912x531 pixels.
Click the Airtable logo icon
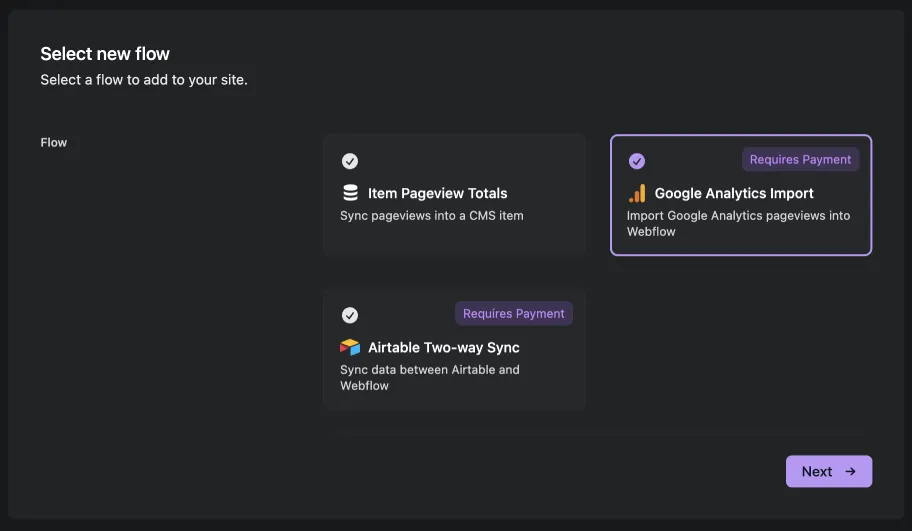coord(350,347)
